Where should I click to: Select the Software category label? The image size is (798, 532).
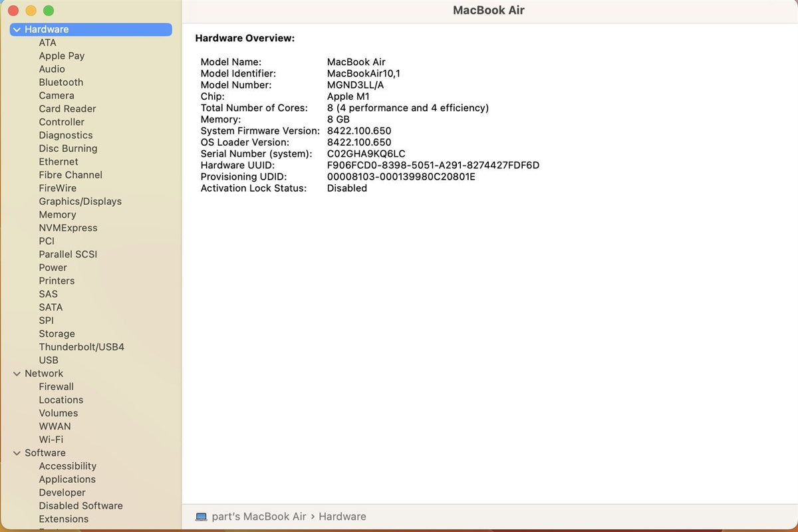[45, 453]
